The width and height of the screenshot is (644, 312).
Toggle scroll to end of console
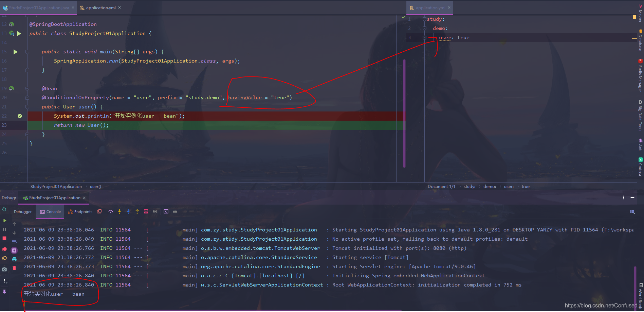[14, 250]
